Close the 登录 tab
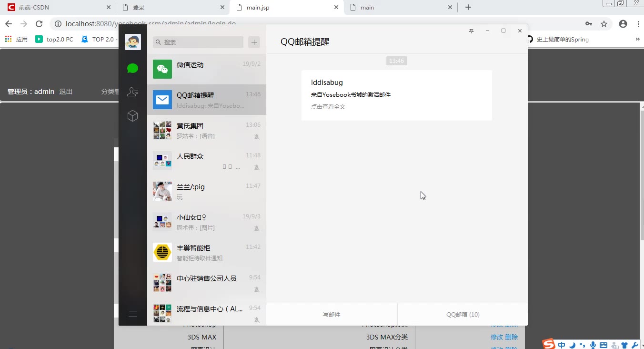644x349 pixels. (222, 7)
